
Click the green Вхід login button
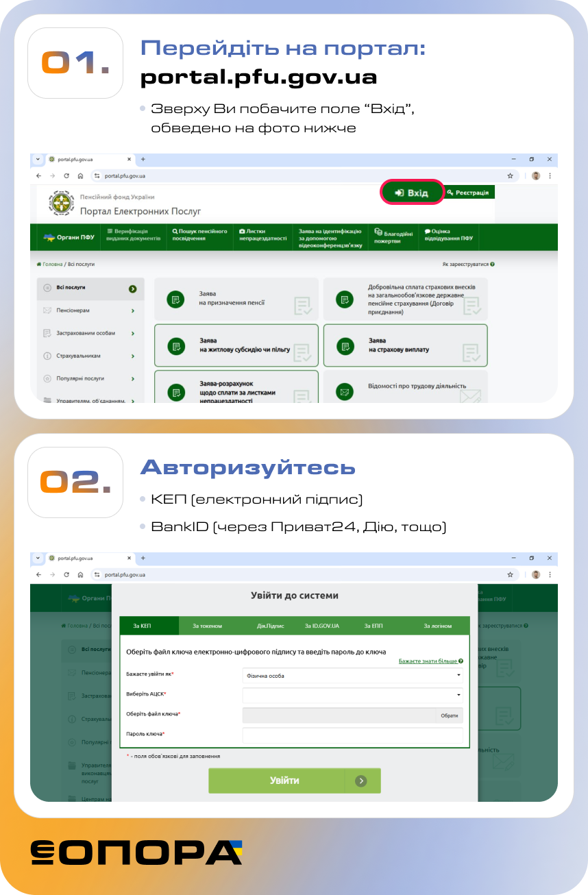[x=412, y=193]
